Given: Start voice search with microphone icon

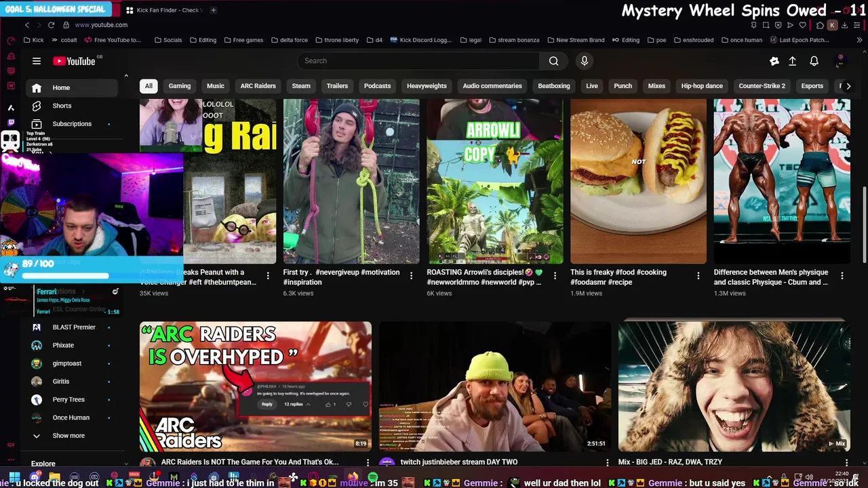Looking at the screenshot, I should pyautogui.click(x=585, y=61).
